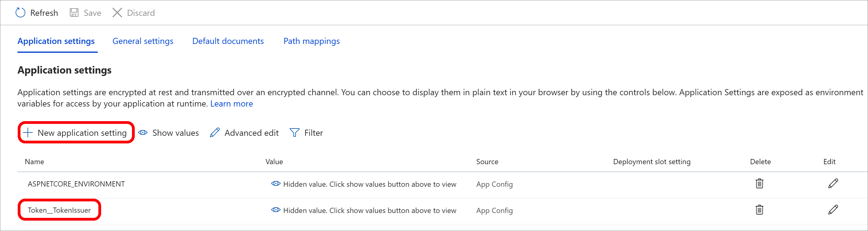Edit the Token__TokenIssuer setting via pencil

pos(833,210)
